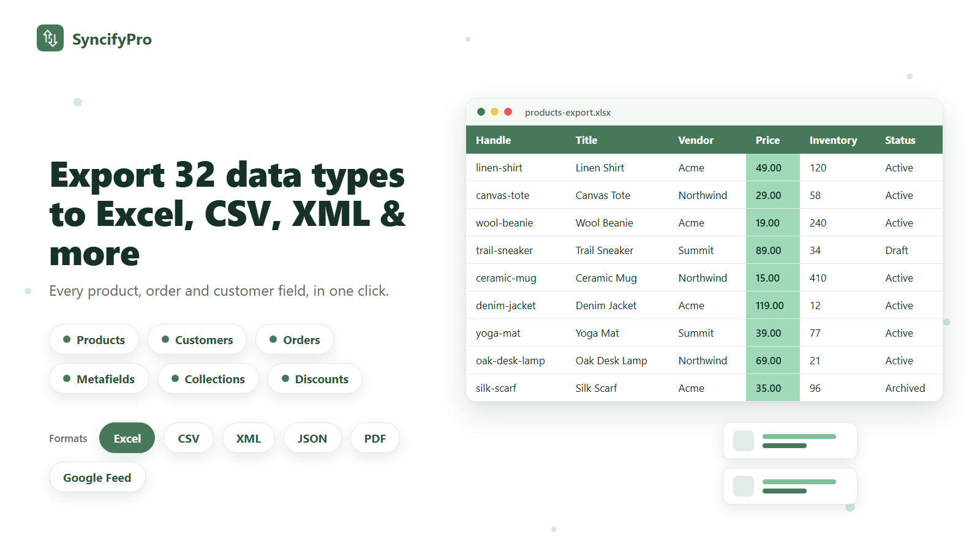Sort by the Price column header
980x551 pixels.
(767, 140)
